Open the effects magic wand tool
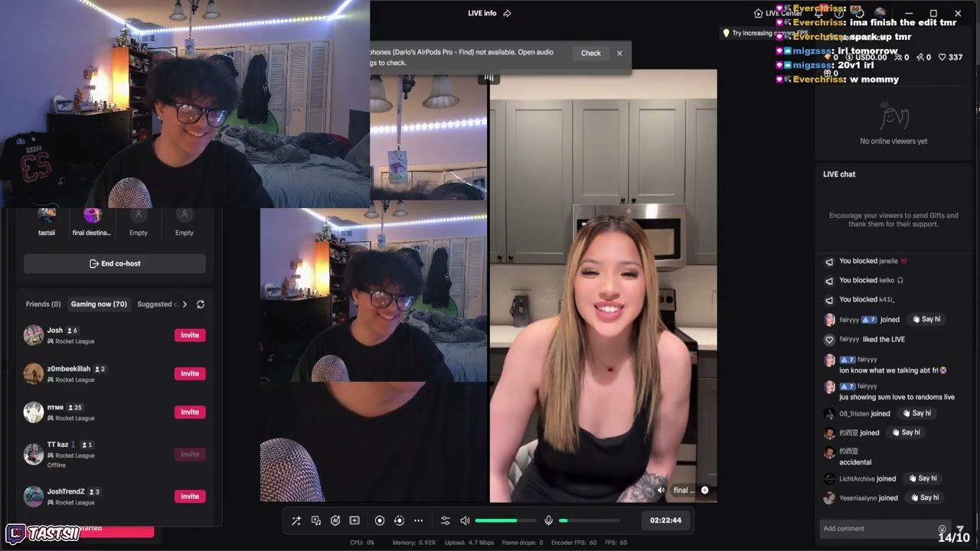 pyautogui.click(x=296, y=520)
